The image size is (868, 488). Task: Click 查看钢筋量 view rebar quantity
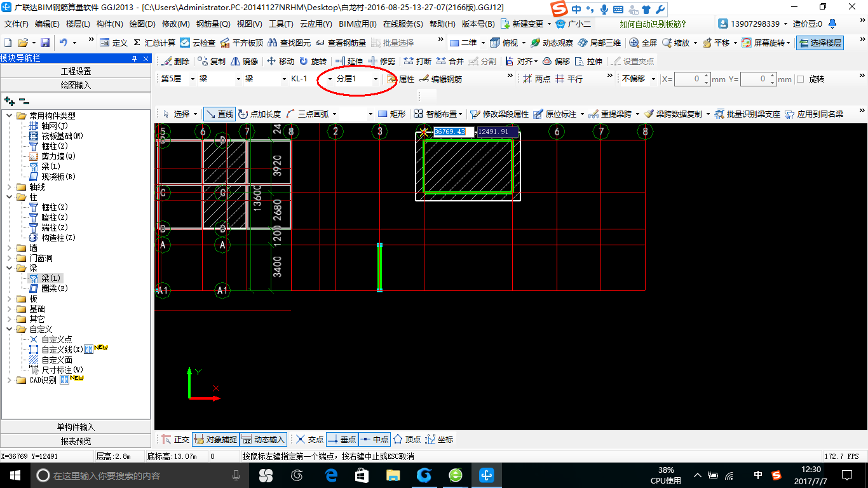(341, 43)
